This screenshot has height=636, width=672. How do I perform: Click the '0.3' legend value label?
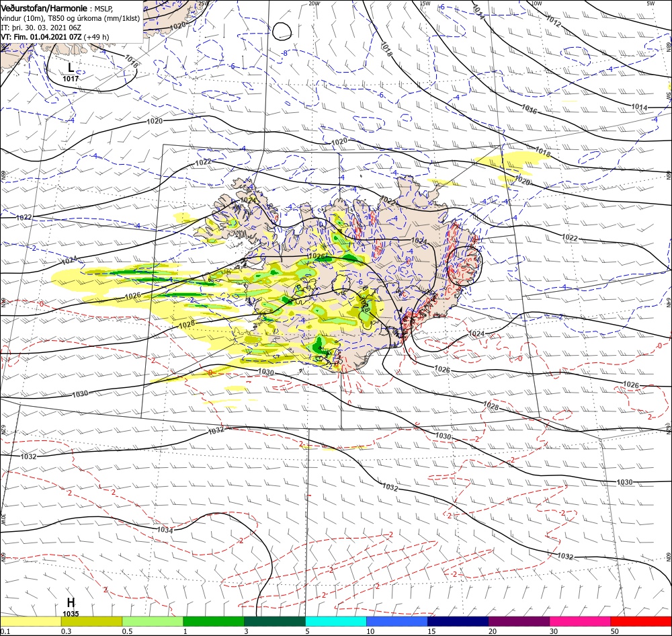point(67,631)
